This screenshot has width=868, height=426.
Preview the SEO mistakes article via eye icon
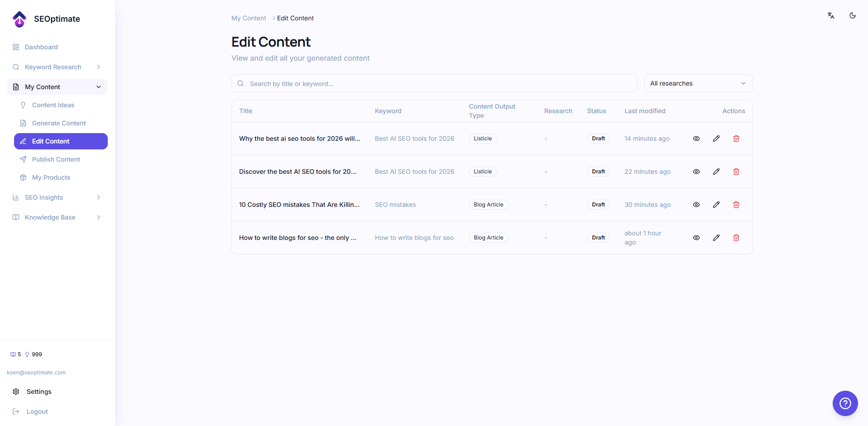click(x=696, y=205)
